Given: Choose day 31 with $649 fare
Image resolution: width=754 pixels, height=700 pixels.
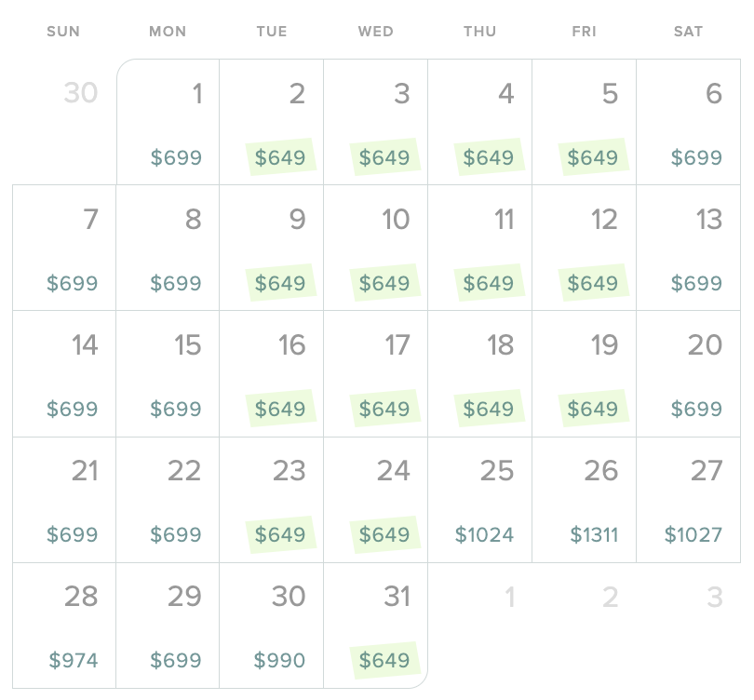Looking at the screenshot, I should (x=376, y=626).
